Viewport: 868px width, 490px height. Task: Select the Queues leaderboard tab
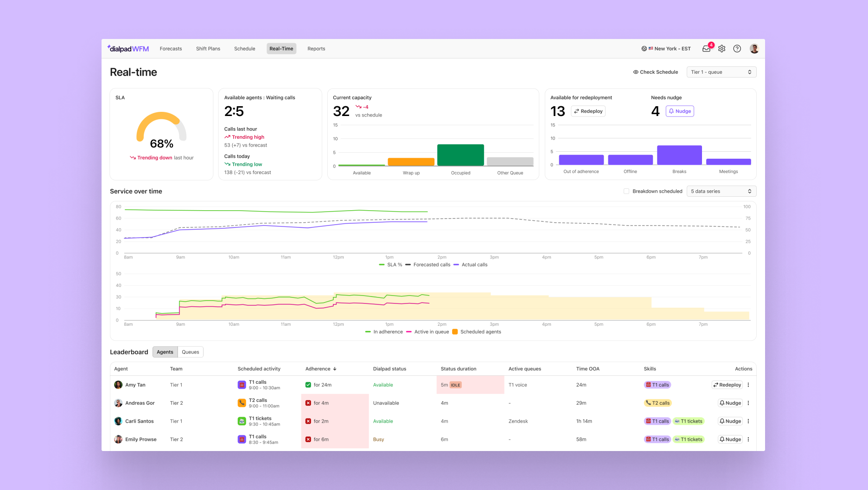point(190,352)
